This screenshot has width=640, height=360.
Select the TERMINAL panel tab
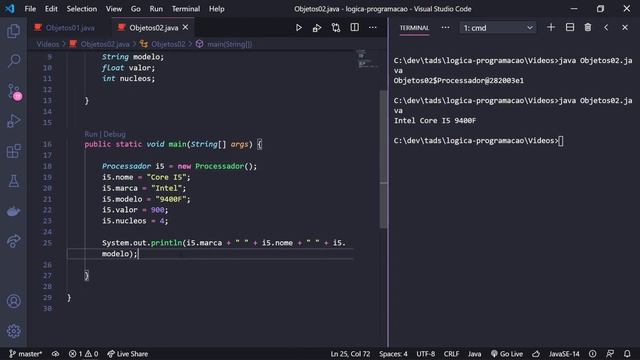coord(414,28)
